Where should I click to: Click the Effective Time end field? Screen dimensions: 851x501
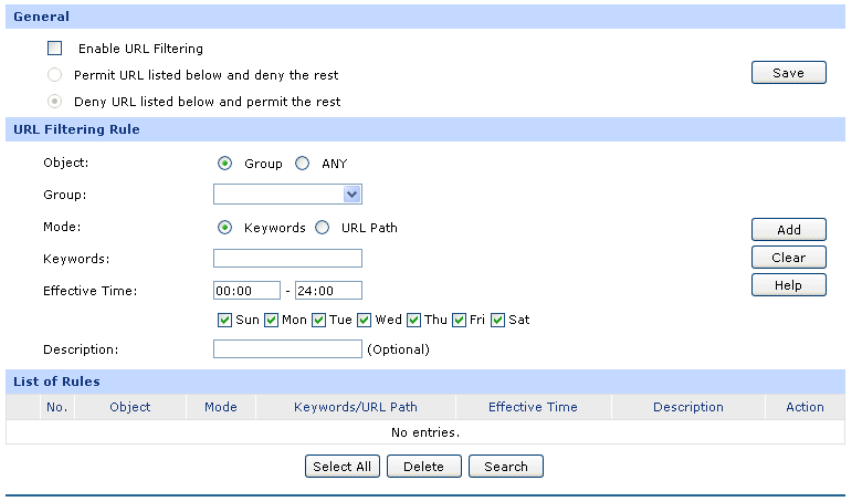[x=328, y=291]
